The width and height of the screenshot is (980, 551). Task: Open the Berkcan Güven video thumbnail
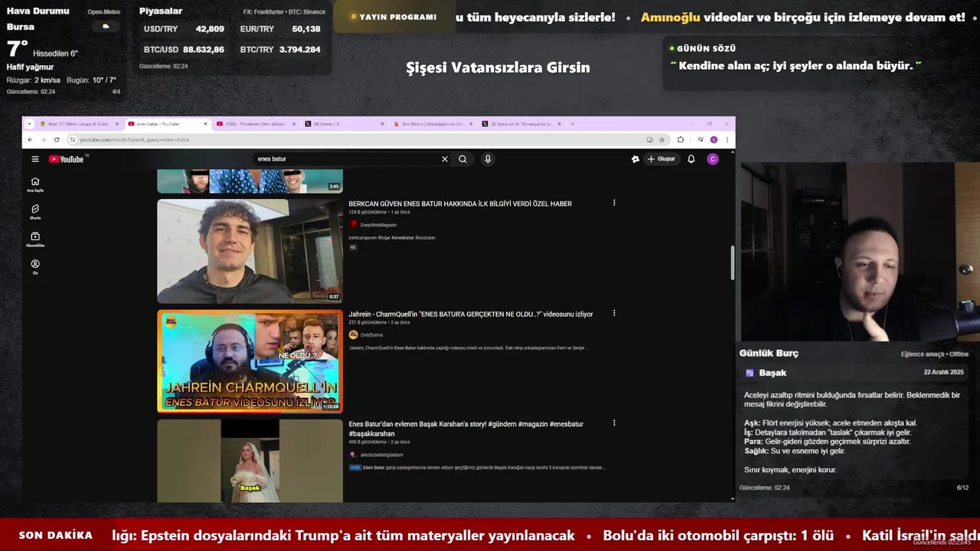tap(250, 251)
